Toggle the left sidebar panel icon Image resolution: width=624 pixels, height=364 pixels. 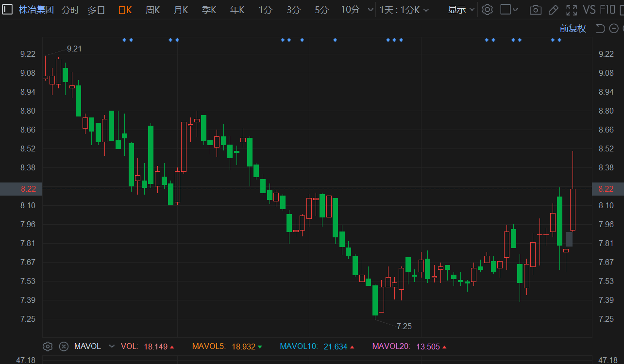[7, 9]
